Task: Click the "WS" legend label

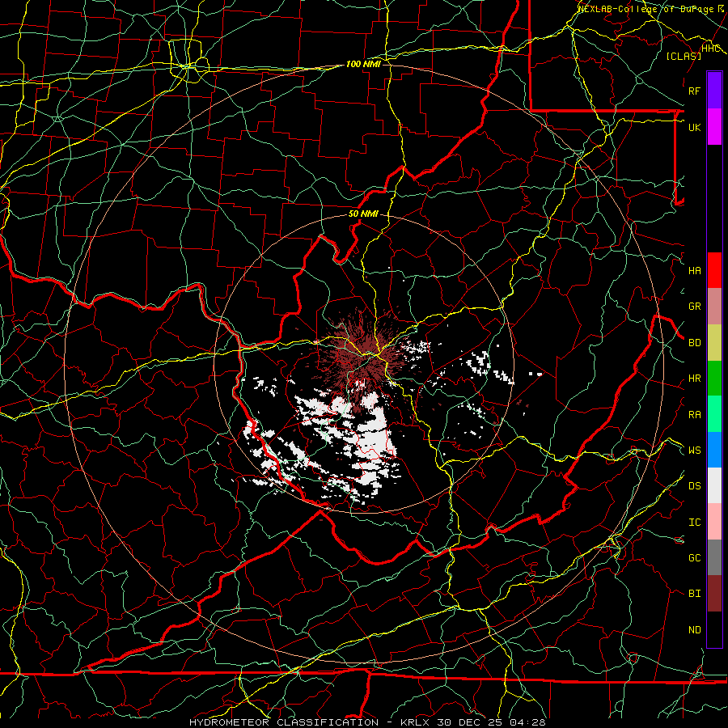Action: (x=695, y=451)
